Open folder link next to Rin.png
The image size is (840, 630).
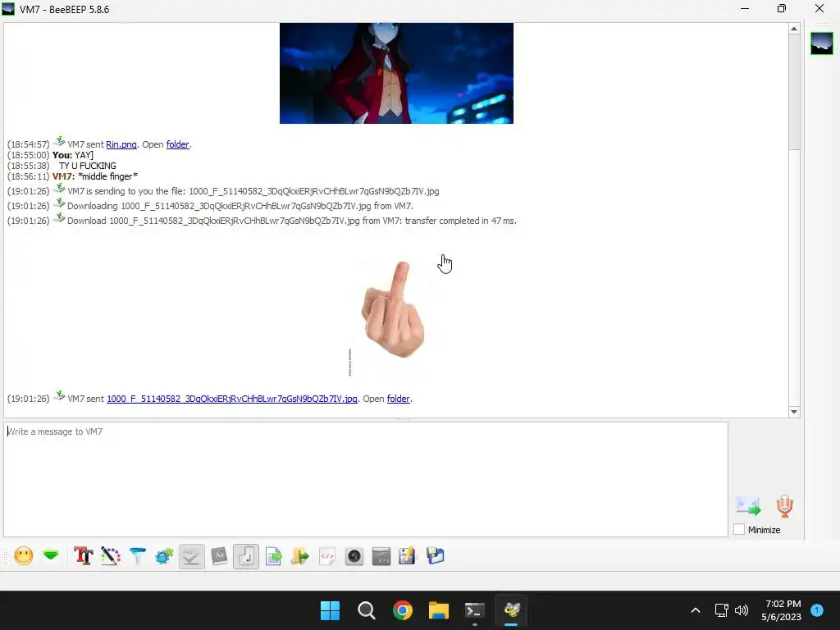[x=177, y=144]
